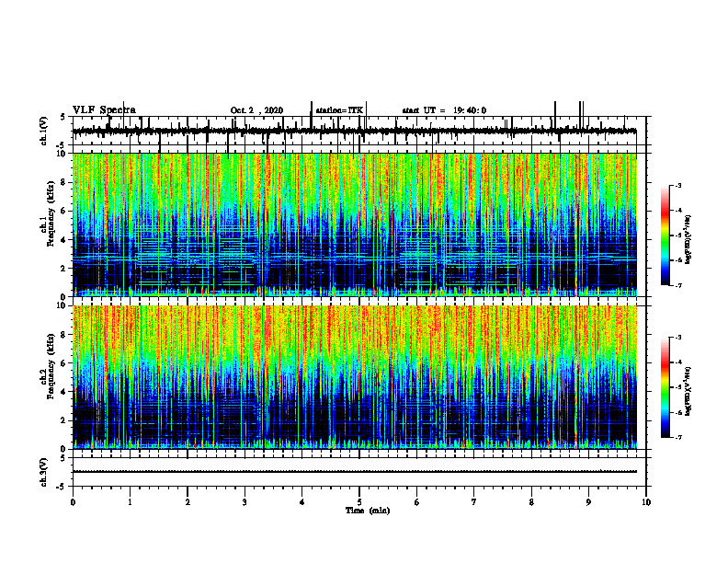Click the "Time (min)" axis label

click(368, 511)
